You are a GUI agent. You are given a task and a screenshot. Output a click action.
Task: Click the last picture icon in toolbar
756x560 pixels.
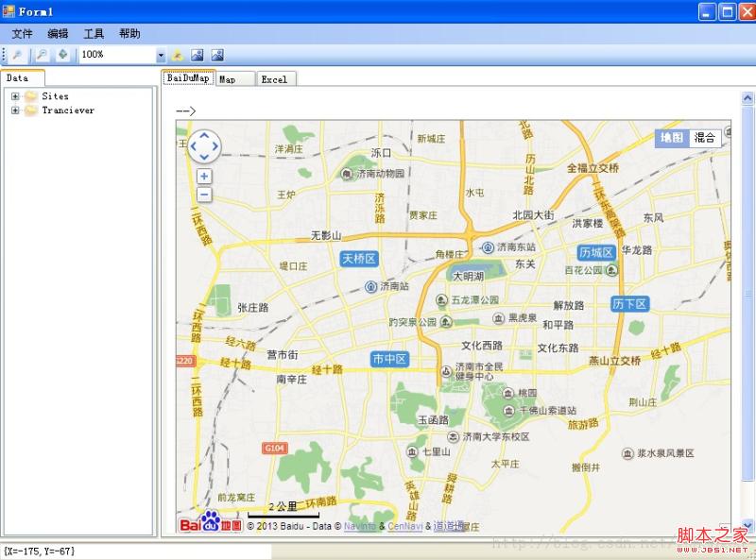[217, 55]
